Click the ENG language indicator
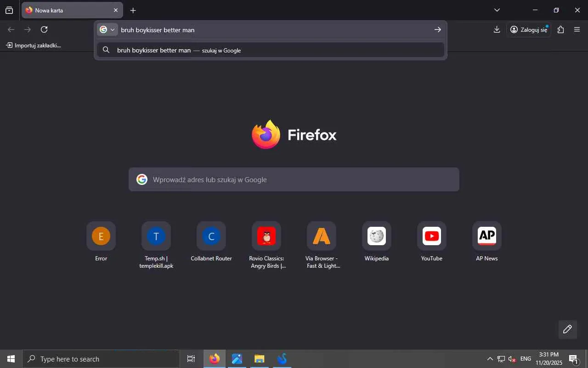Screen dimensions: 588x368 tap(526, 359)
